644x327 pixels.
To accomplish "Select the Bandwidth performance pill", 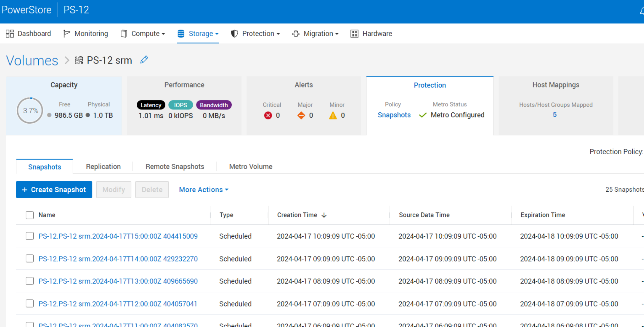I will 214,105.
